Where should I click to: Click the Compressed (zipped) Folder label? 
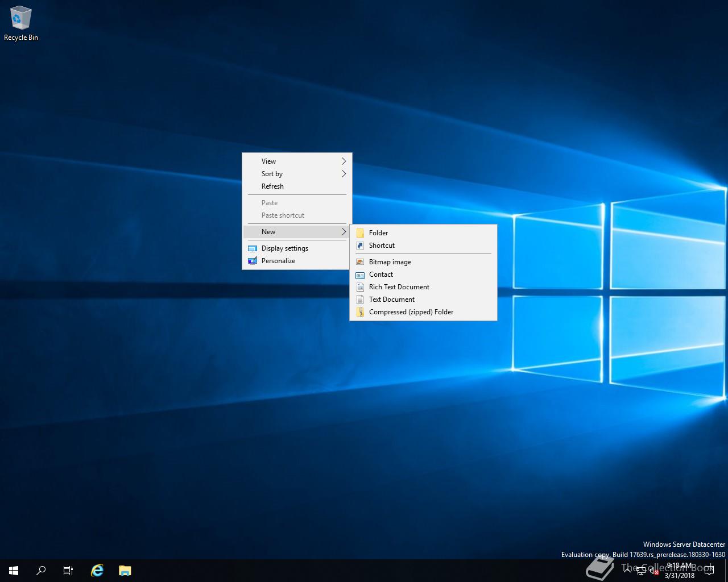tap(411, 312)
